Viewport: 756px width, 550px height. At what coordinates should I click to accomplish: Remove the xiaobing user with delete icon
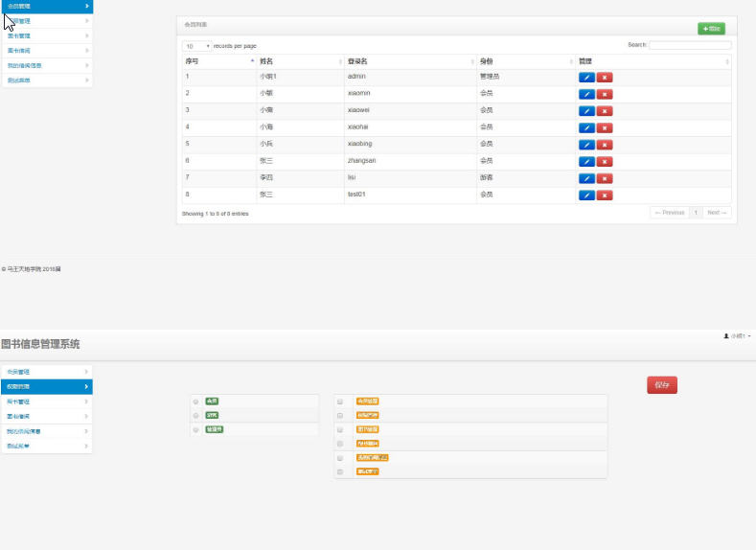pyautogui.click(x=605, y=145)
